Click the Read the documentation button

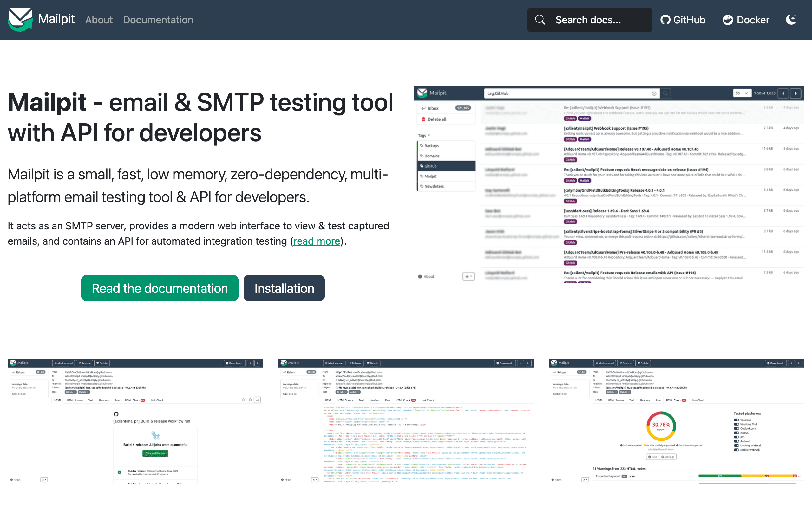159,288
